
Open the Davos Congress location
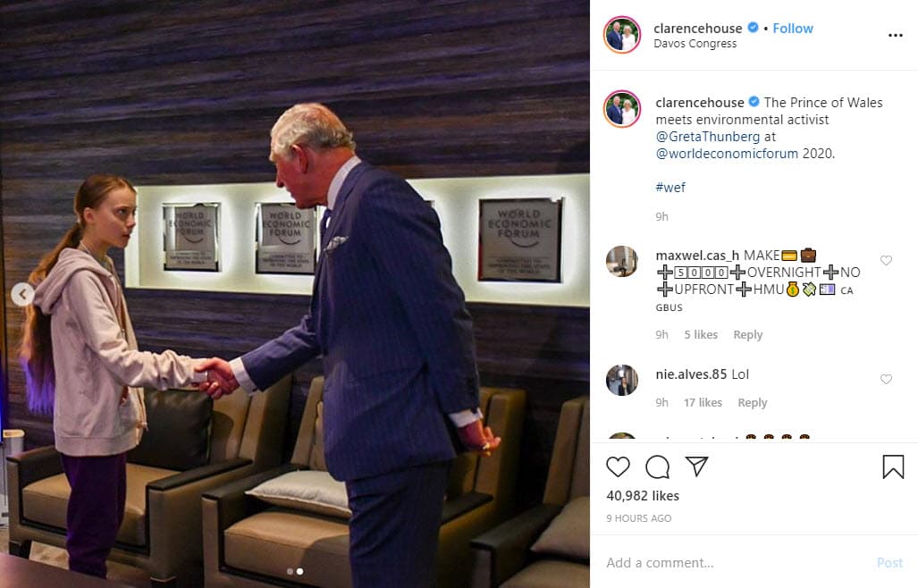pyautogui.click(x=695, y=44)
